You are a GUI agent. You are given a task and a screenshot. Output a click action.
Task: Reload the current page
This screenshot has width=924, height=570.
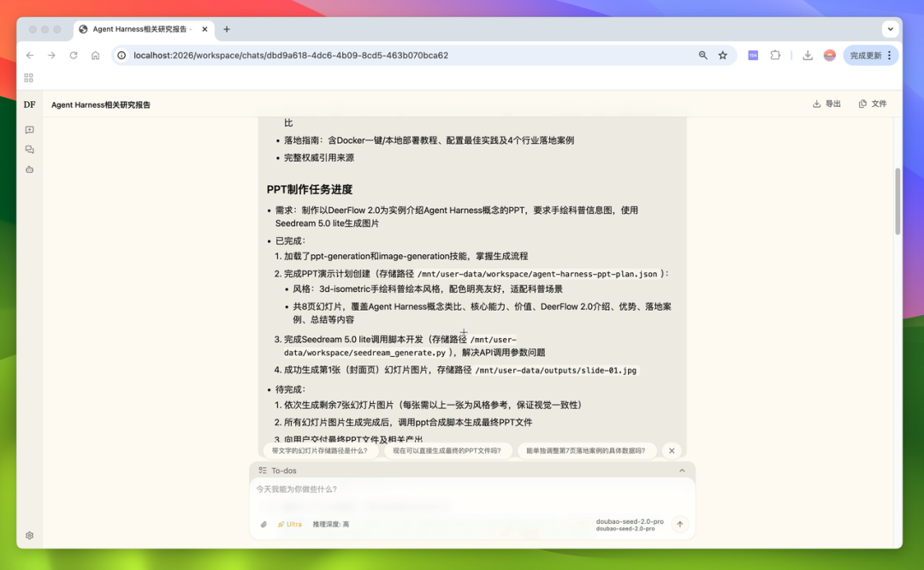click(x=74, y=56)
